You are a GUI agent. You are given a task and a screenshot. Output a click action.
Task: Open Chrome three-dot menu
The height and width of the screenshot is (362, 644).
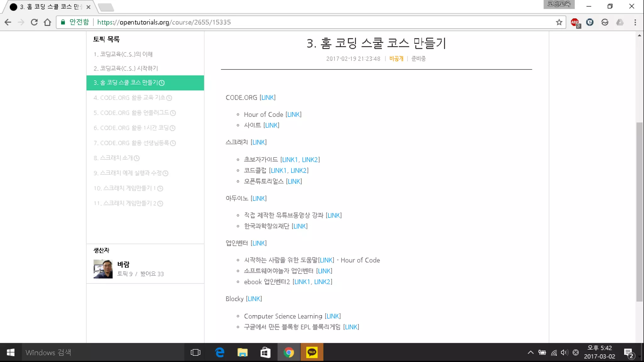click(635, 22)
